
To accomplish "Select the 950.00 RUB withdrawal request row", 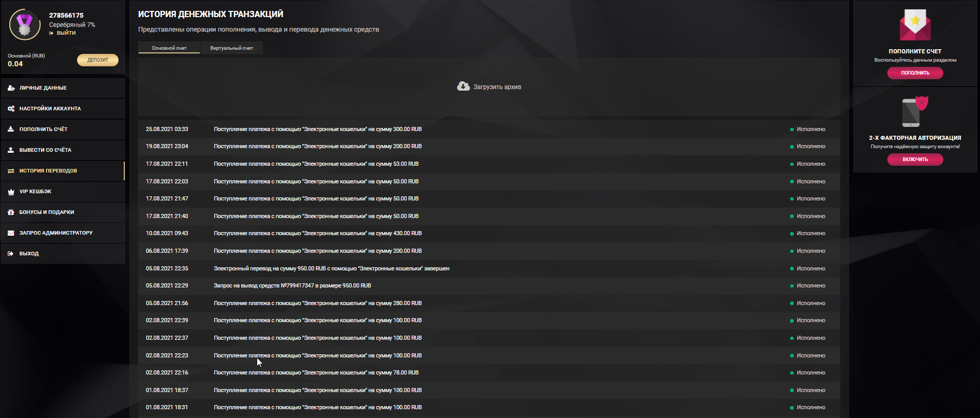I will click(x=292, y=286).
